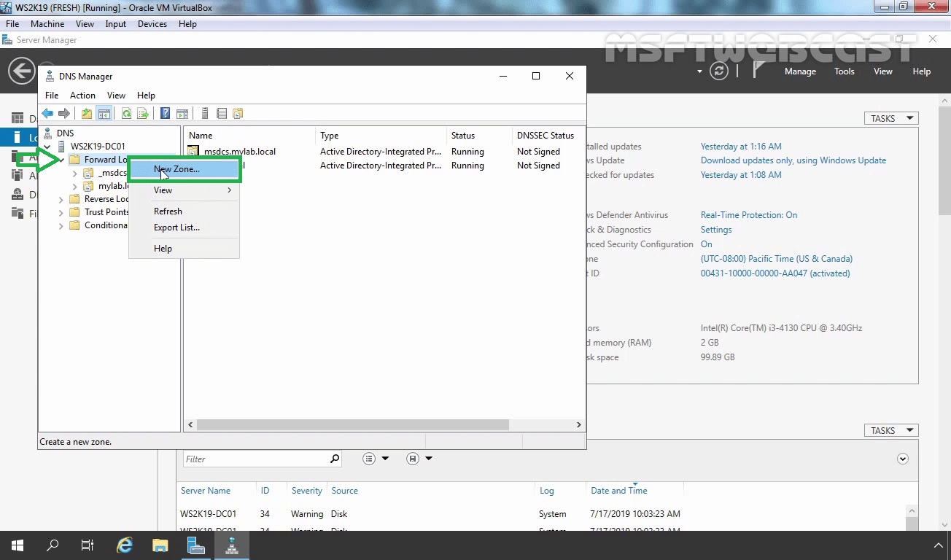Click the blue question-mark Help toolbar icon
Image resolution: width=951 pixels, height=560 pixels.
coord(166,114)
